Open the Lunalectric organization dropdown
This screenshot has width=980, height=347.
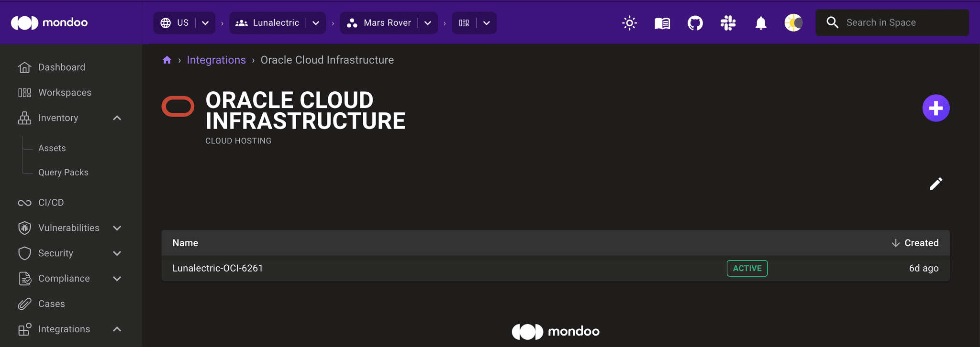[x=316, y=23]
